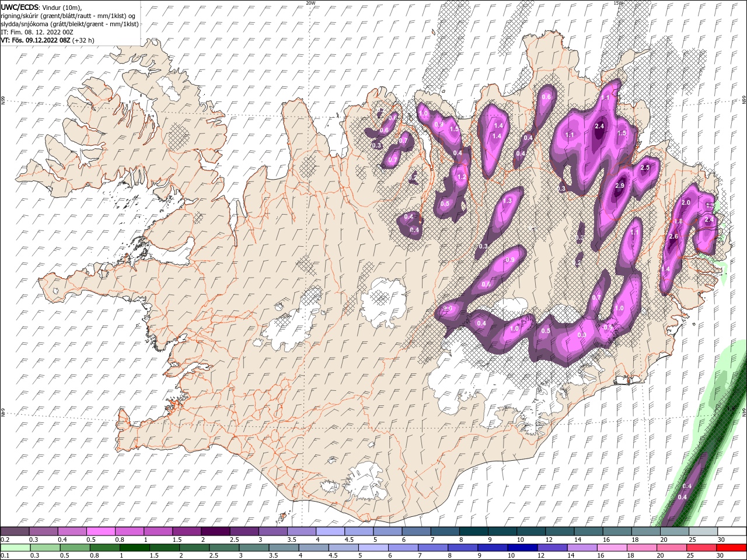Click the pink bottom-row swatch between 16 and 18

click(613, 548)
